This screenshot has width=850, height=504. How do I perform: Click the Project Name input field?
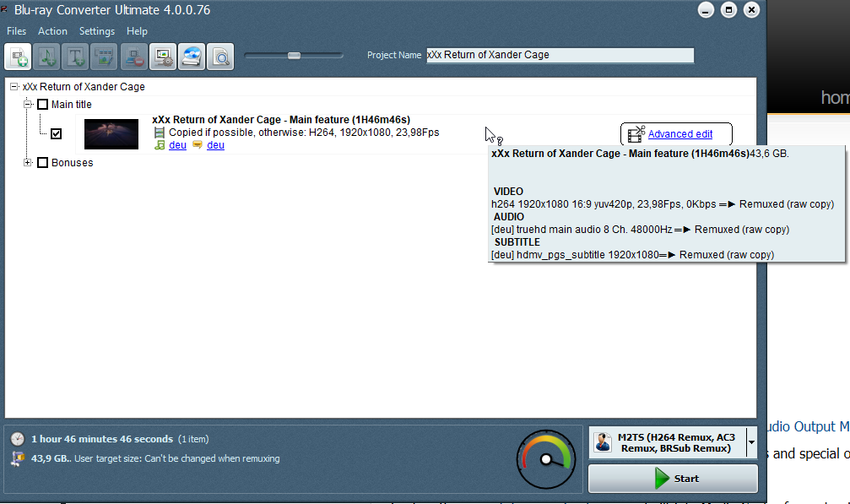click(x=560, y=55)
